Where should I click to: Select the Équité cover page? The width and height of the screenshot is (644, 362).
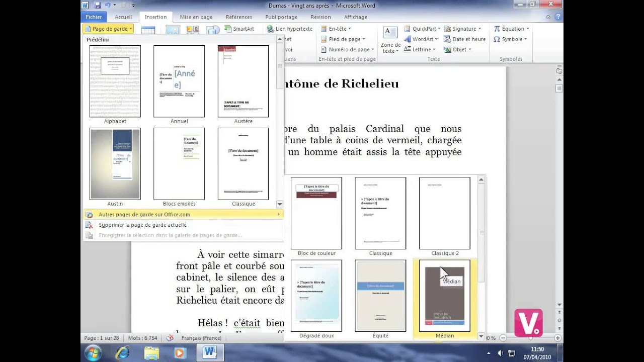tap(380, 296)
